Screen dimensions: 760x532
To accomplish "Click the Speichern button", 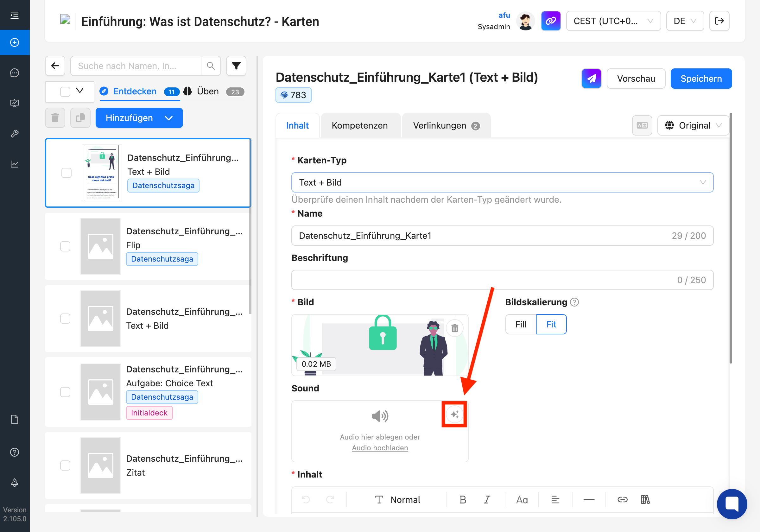I will click(701, 79).
